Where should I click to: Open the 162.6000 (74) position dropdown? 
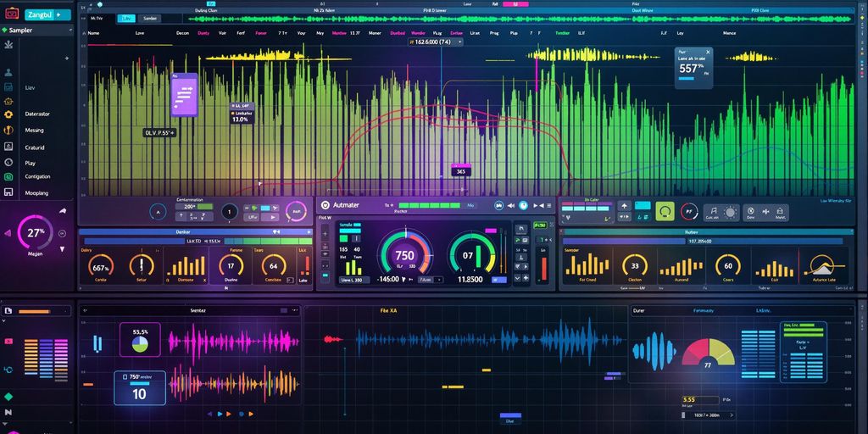tap(435, 42)
